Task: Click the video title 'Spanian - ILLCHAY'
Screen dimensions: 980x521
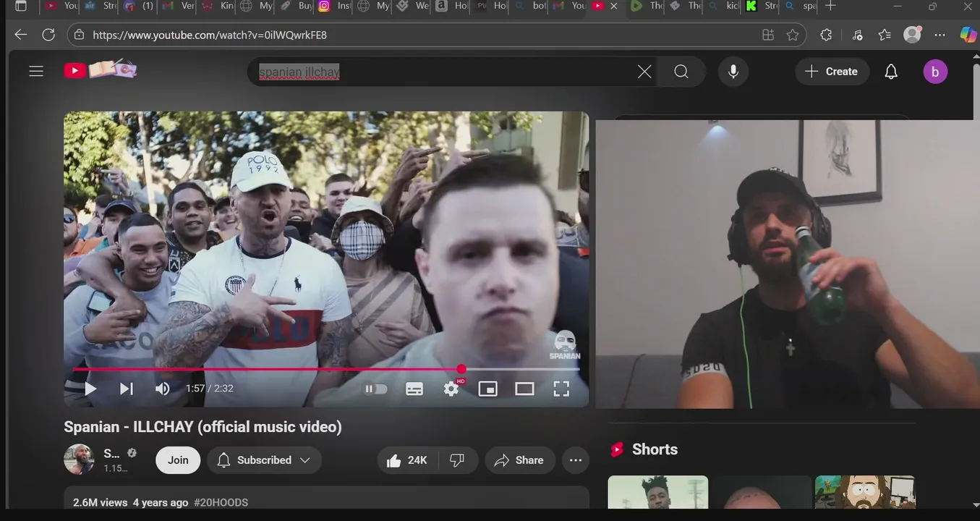Action: [x=203, y=427]
